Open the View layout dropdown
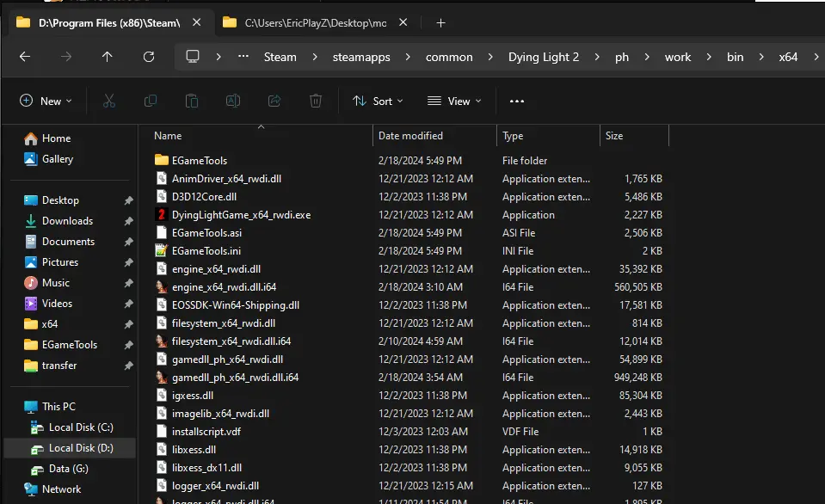Image resolution: width=825 pixels, height=504 pixels. (454, 101)
